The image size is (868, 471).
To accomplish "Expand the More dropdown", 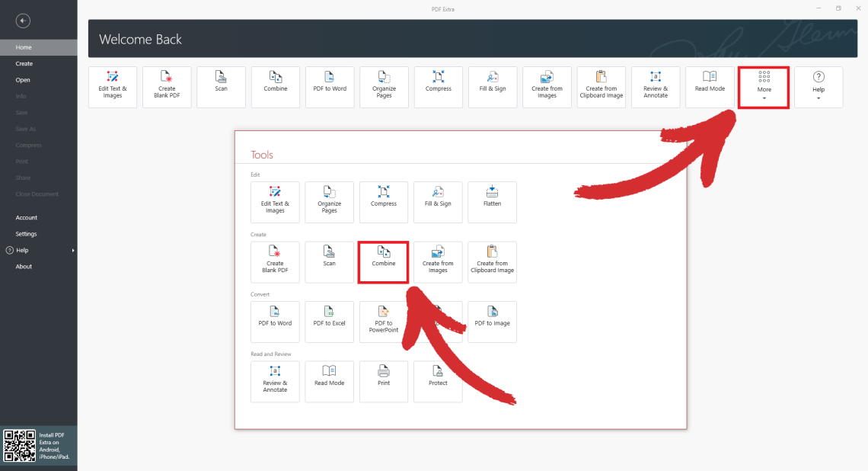I will pos(763,86).
